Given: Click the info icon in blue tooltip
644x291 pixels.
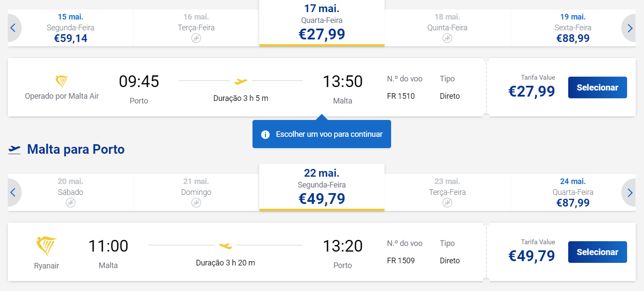Looking at the screenshot, I should (x=265, y=134).
